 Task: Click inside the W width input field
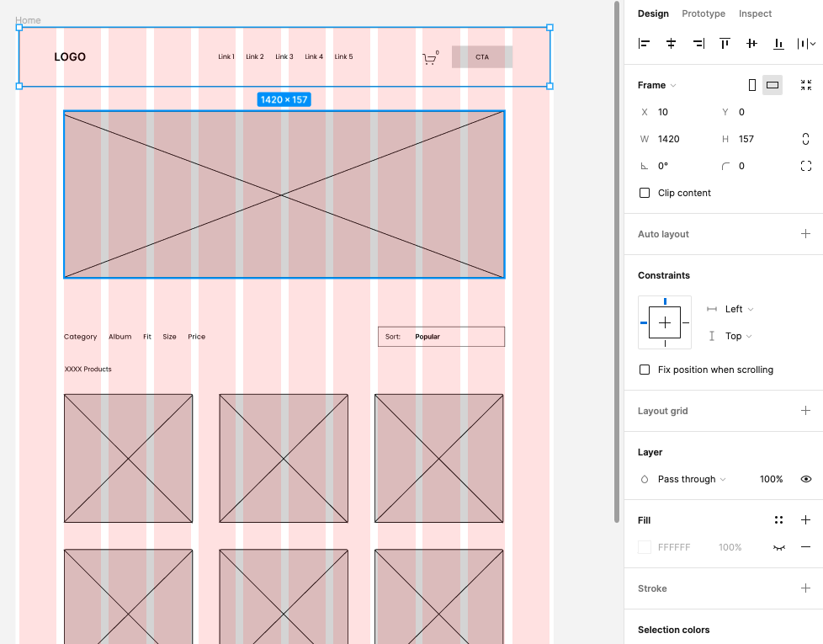tap(673, 138)
